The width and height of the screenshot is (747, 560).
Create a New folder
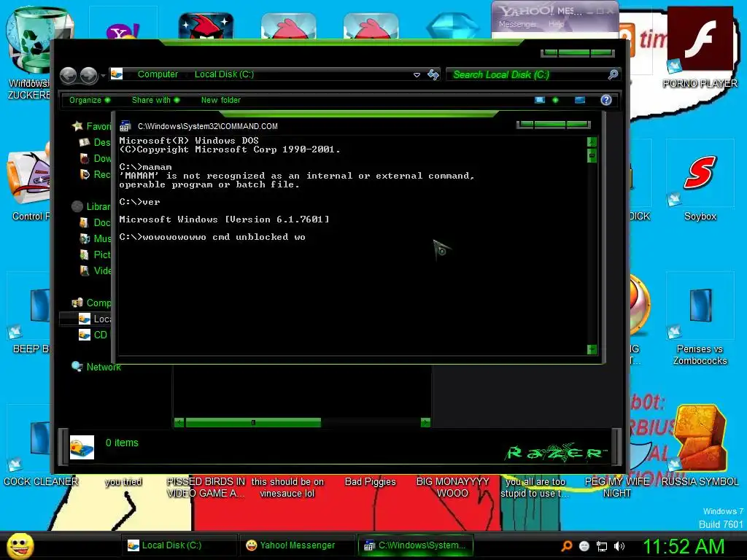tap(220, 100)
